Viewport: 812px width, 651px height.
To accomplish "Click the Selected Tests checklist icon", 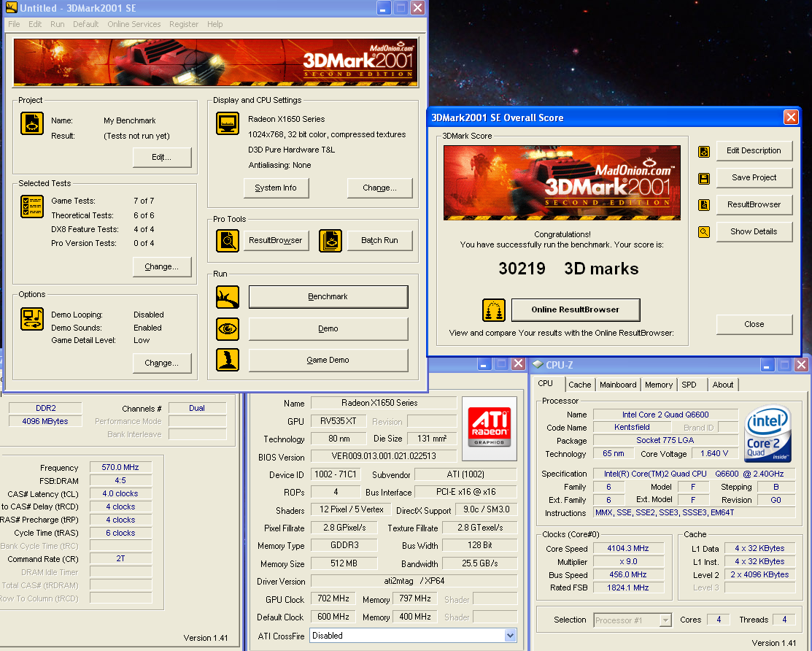I will point(32,207).
